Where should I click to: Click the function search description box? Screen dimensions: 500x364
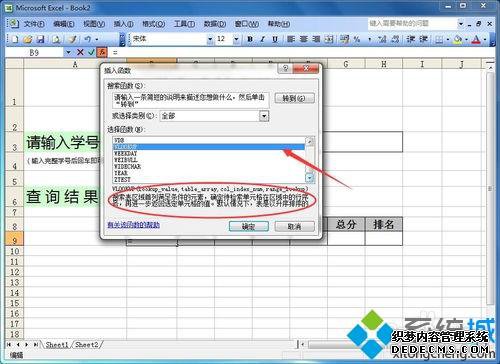click(190, 100)
